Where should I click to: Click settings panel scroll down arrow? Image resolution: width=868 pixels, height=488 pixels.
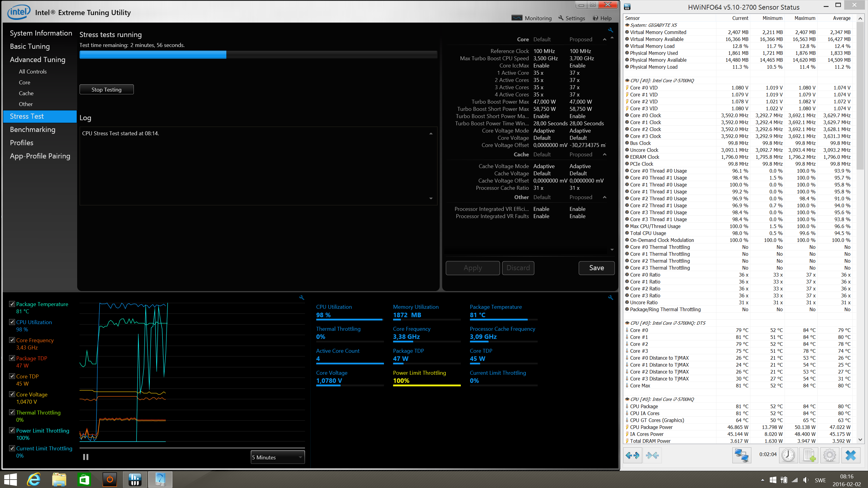point(612,249)
